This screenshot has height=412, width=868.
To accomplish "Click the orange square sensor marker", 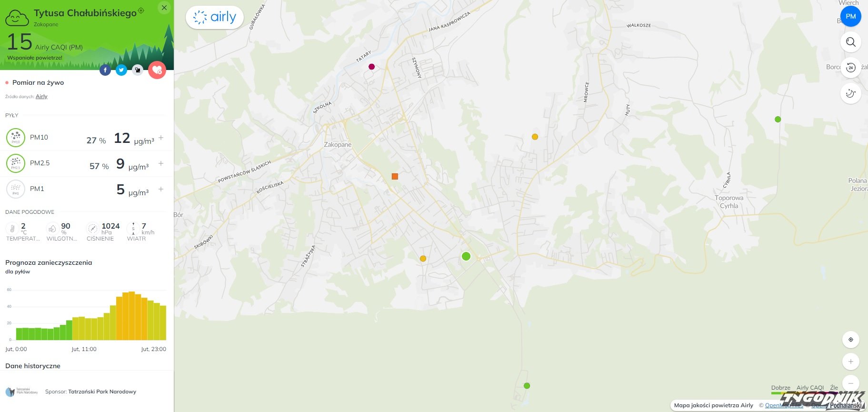I will coord(395,176).
